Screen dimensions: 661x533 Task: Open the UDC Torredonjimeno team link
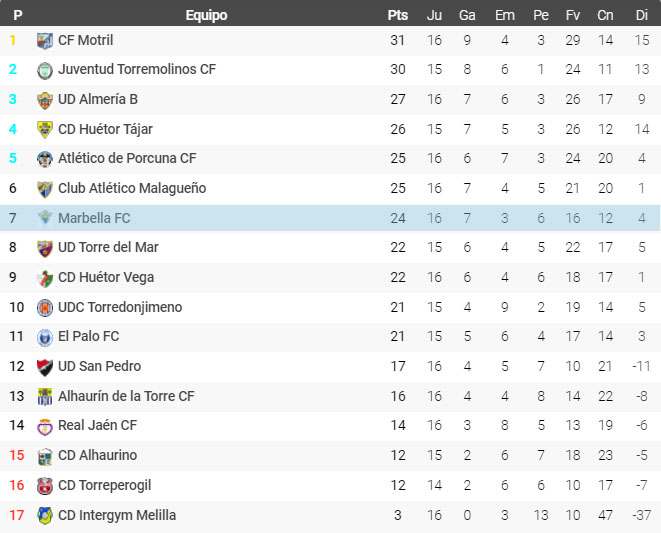pos(120,307)
